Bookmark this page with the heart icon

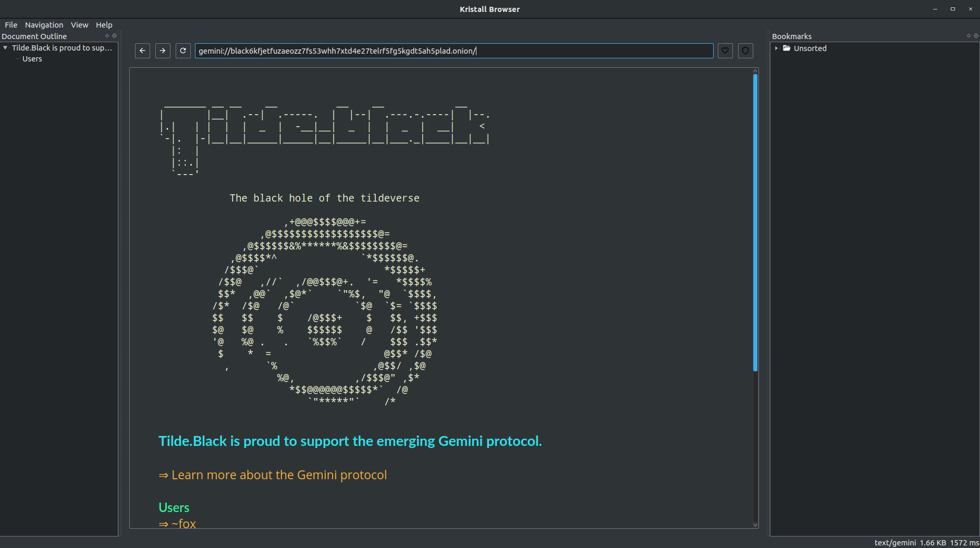[x=725, y=51]
